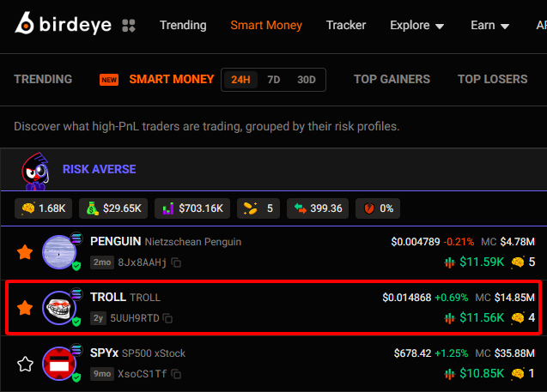Open the TROLL token name
This screenshot has width=547, height=392.
click(125, 298)
